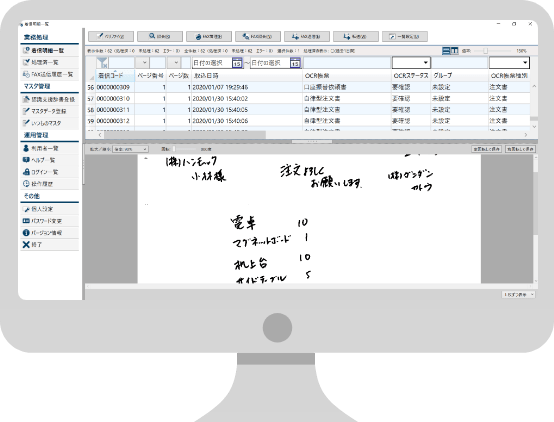
Task: Click the shortcut-arrow 一覧 toolbar button
Action: (x=405, y=36)
